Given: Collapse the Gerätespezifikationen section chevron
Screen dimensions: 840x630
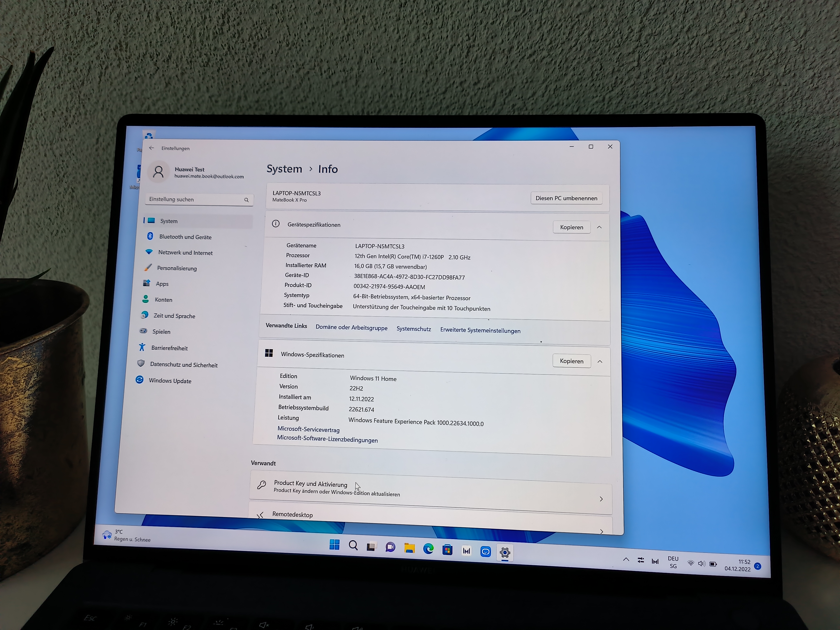Looking at the screenshot, I should click(x=599, y=227).
